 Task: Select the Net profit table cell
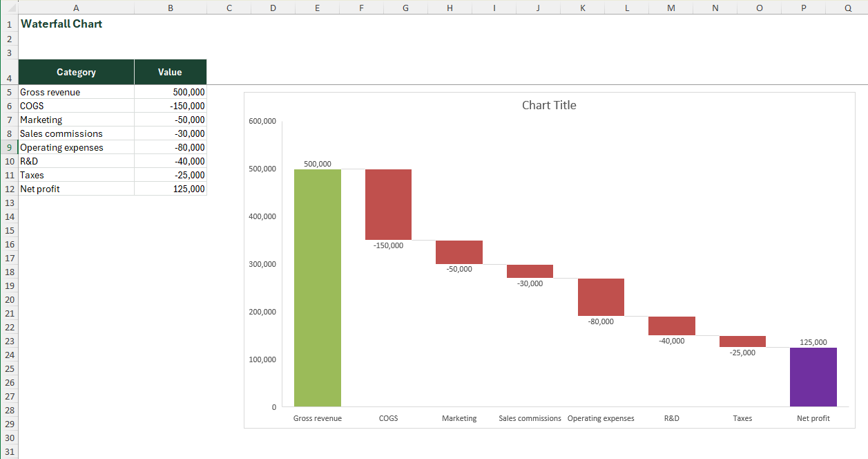[76, 189]
